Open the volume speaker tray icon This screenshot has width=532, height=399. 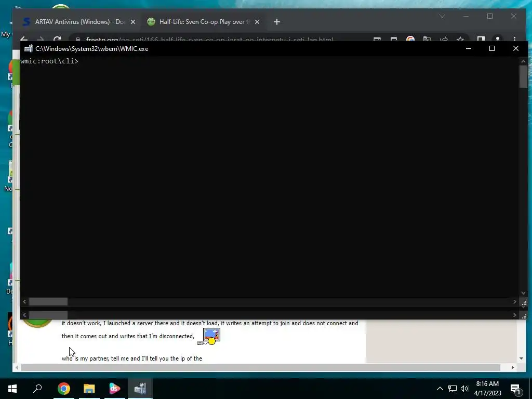pos(464,389)
